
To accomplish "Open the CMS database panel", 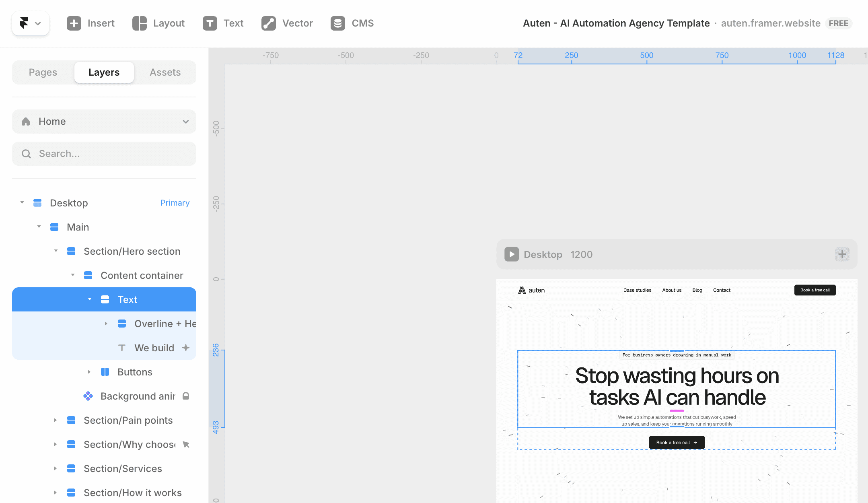I will click(x=352, y=23).
